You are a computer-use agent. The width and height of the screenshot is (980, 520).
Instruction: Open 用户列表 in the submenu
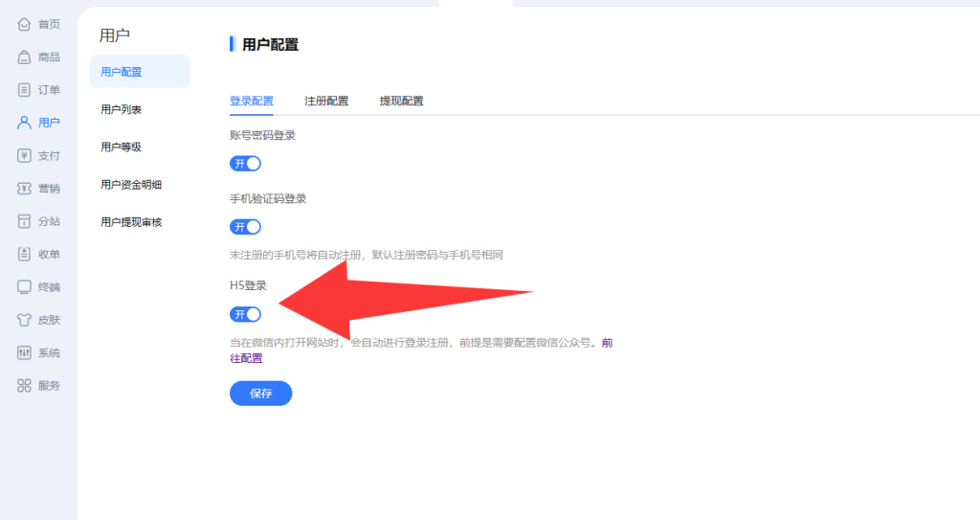122,110
